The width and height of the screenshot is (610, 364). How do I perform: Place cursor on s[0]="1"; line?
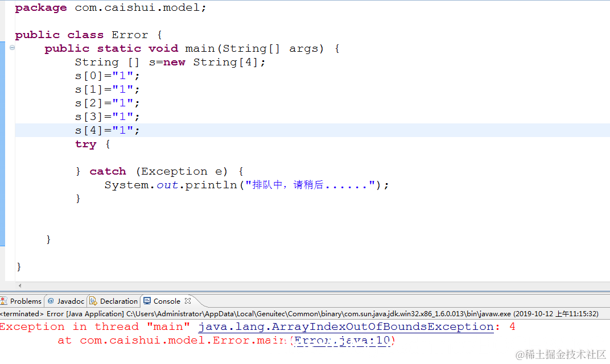click(x=108, y=76)
